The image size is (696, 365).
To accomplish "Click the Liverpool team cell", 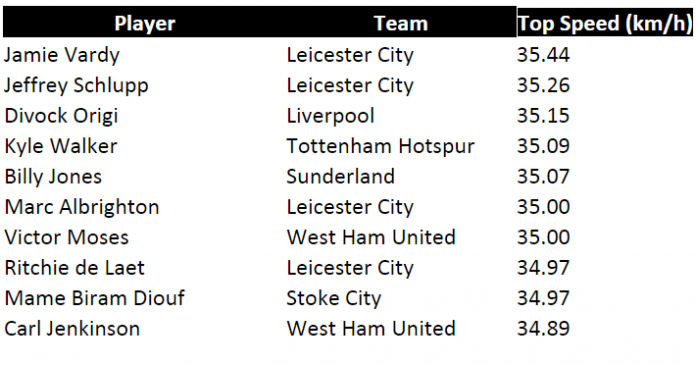I will coord(330,116).
